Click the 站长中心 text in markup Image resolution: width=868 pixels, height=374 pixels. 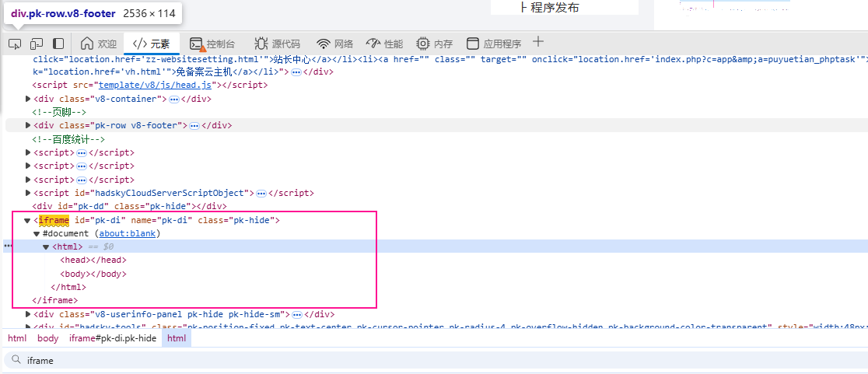[x=293, y=58]
